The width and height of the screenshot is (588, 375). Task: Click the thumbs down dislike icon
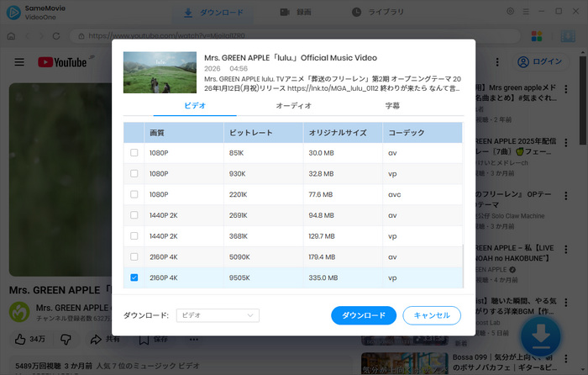66,340
